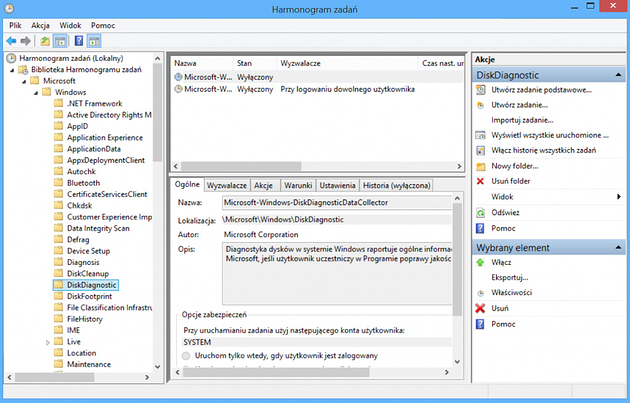Click the Utwórz zadanie podstawowe icon
This screenshot has width=630, height=403.
tap(481, 90)
